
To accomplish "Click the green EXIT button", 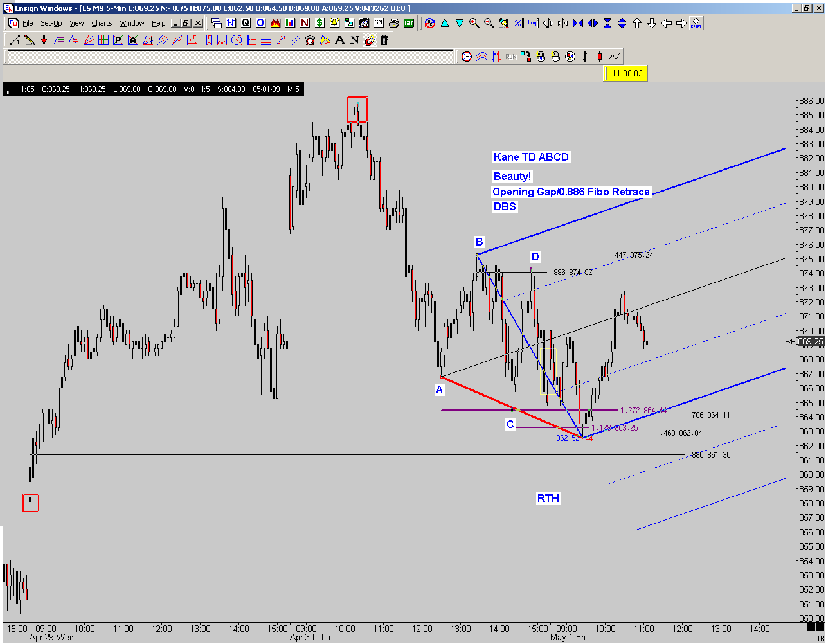I will click(x=409, y=23).
